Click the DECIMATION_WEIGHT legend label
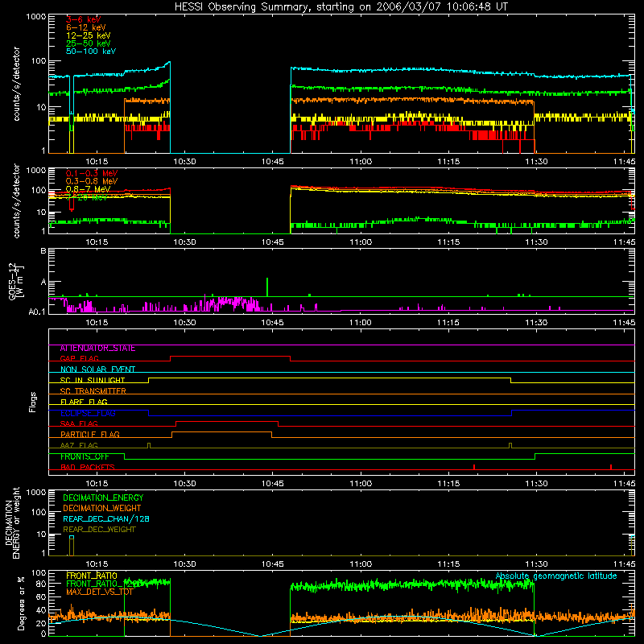644x644 pixels. [102, 509]
